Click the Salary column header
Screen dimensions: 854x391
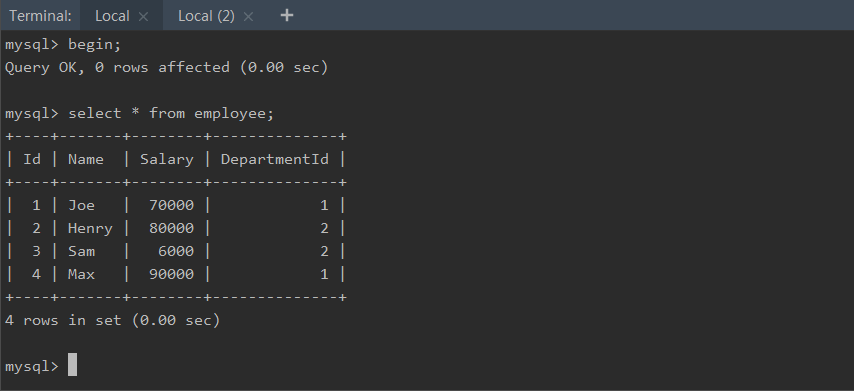[167, 160]
